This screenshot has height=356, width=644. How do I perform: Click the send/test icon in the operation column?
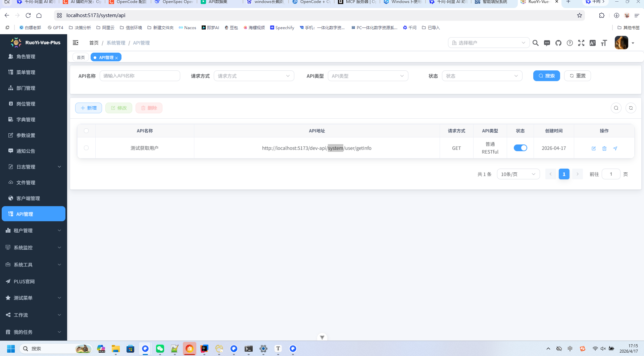pyautogui.click(x=615, y=148)
